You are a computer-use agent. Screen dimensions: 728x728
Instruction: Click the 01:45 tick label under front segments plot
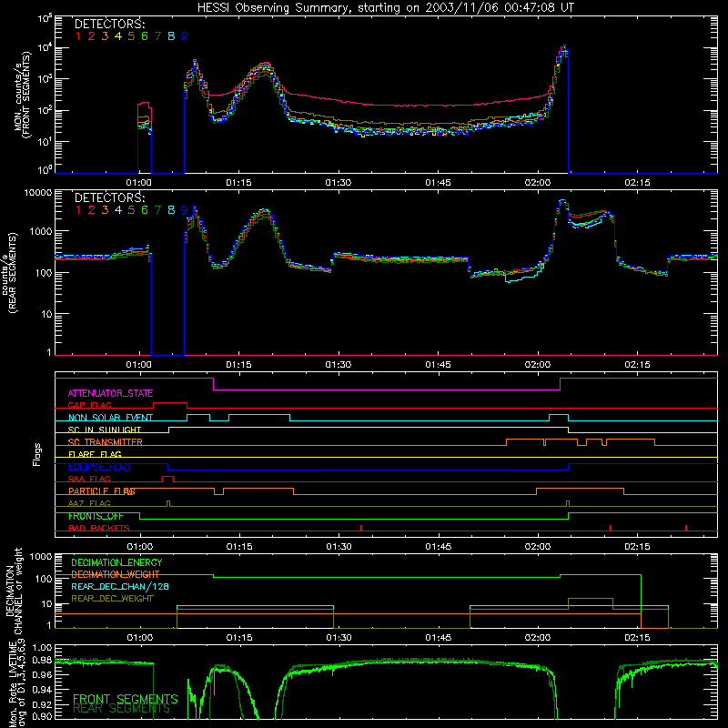pyautogui.click(x=438, y=183)
